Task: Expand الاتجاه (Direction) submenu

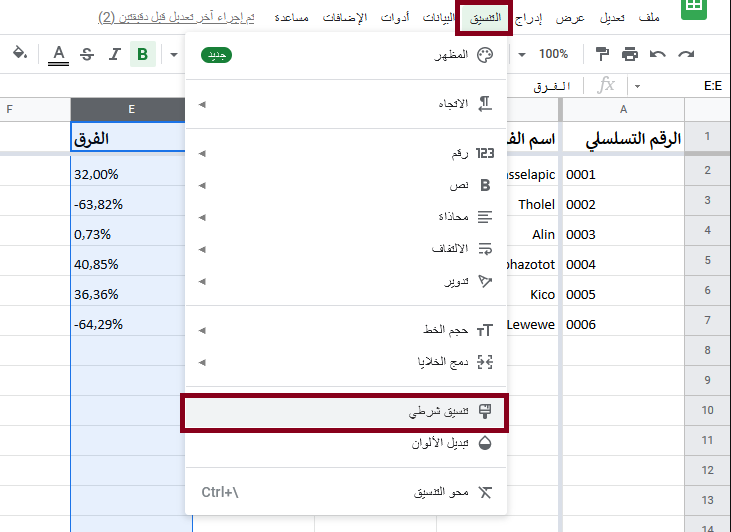Action: pyautogui.click(x=346, y=104)
